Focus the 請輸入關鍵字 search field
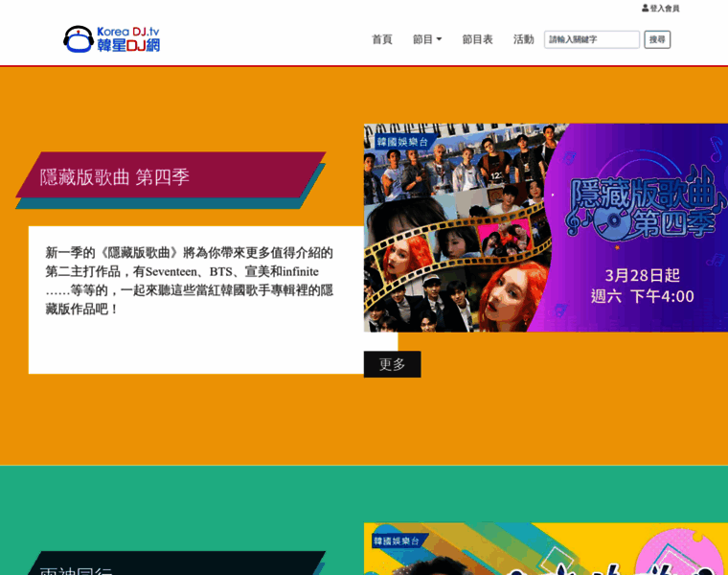 click(592, 39)
